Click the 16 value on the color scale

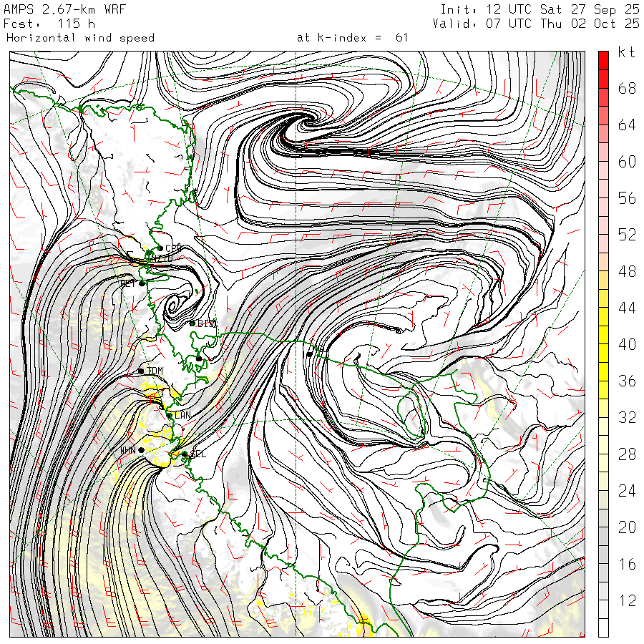627,564
